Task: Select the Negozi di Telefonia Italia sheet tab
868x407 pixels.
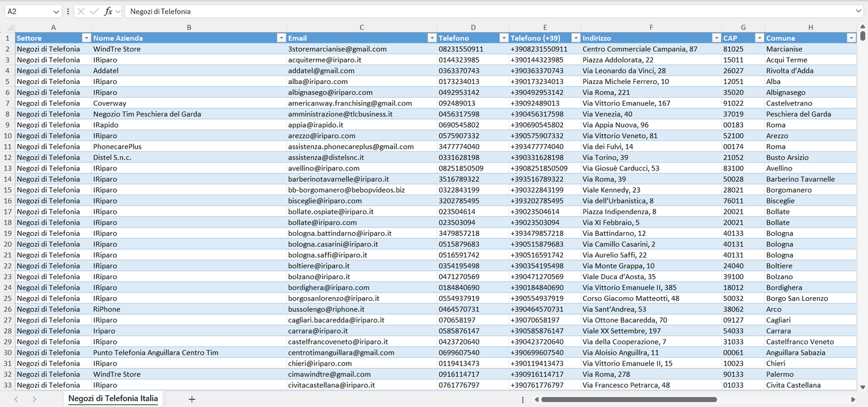Action: [113, 399]
